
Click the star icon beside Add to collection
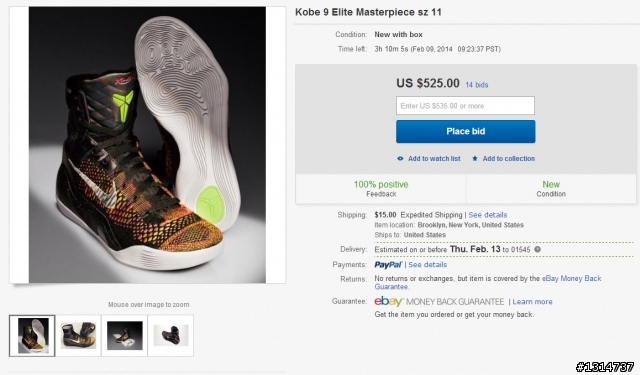475,158
